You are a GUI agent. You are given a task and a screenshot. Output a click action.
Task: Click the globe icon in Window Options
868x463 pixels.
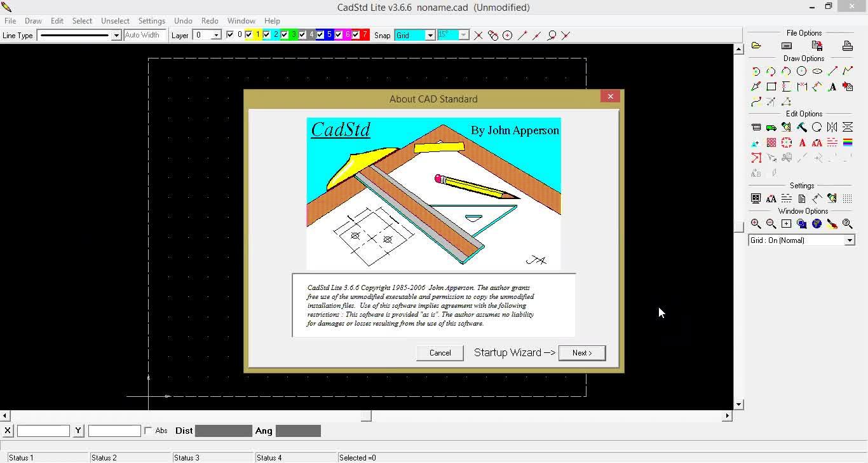pyautogui.click(x=817, y=224)
